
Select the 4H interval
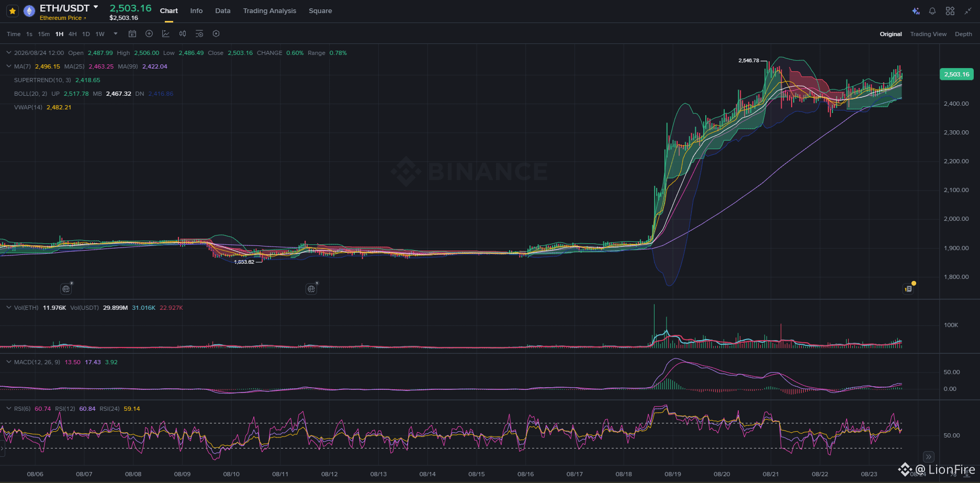(73, 34)
